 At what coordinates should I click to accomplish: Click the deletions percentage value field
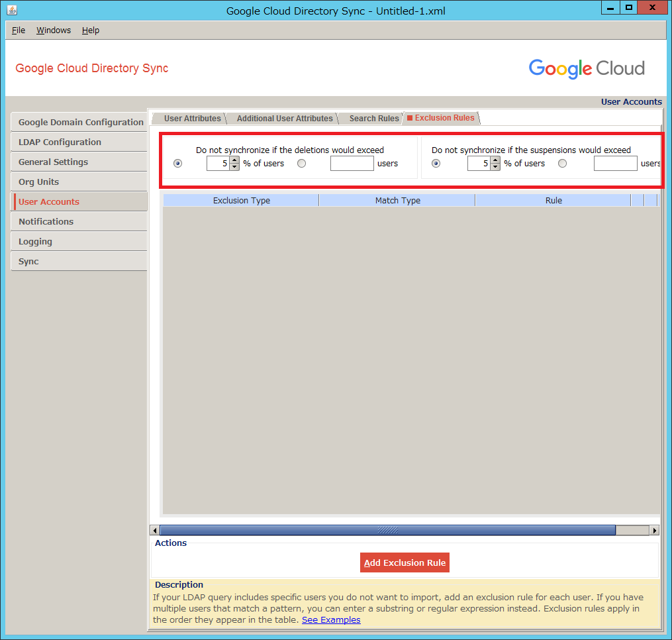[218, 164]
